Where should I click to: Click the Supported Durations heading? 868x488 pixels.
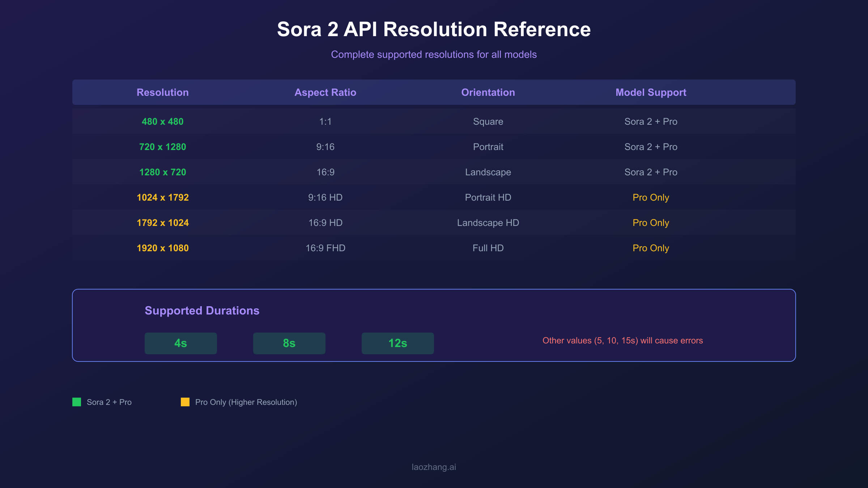tap(202, 311)
